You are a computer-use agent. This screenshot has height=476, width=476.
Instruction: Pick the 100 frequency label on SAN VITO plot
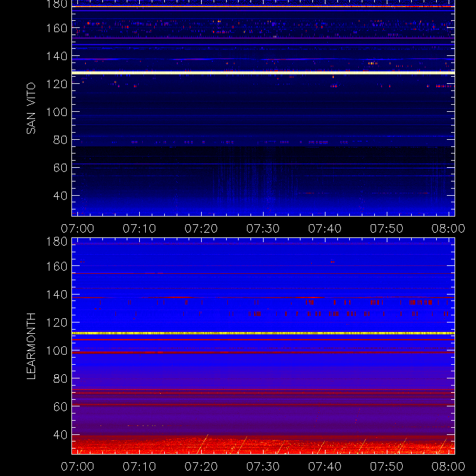click(x=57, y=112)
